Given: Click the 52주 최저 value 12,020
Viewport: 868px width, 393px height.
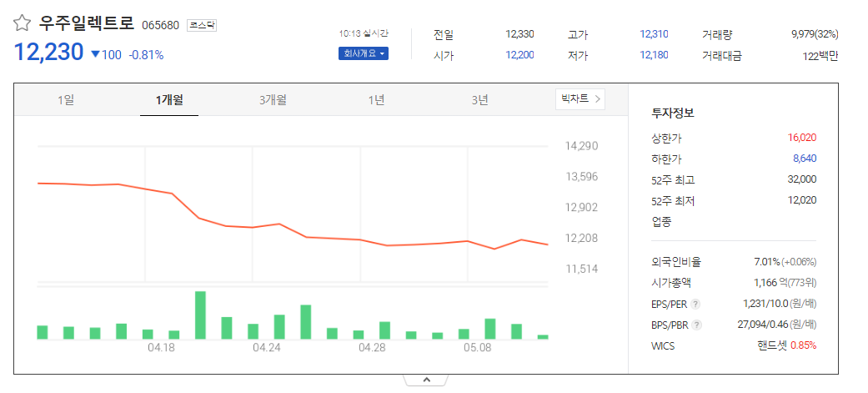Looking at the screenshot, I should 801,200.
